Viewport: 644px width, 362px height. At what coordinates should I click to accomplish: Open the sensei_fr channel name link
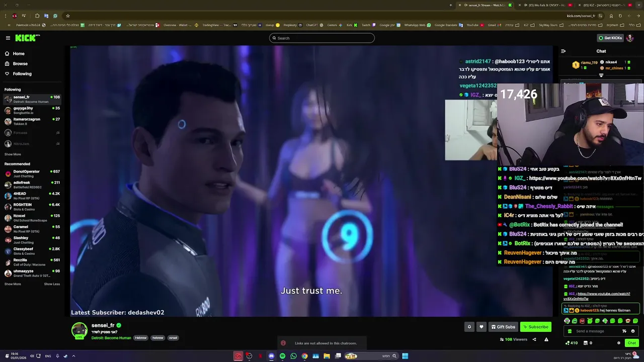pos(103,325)
